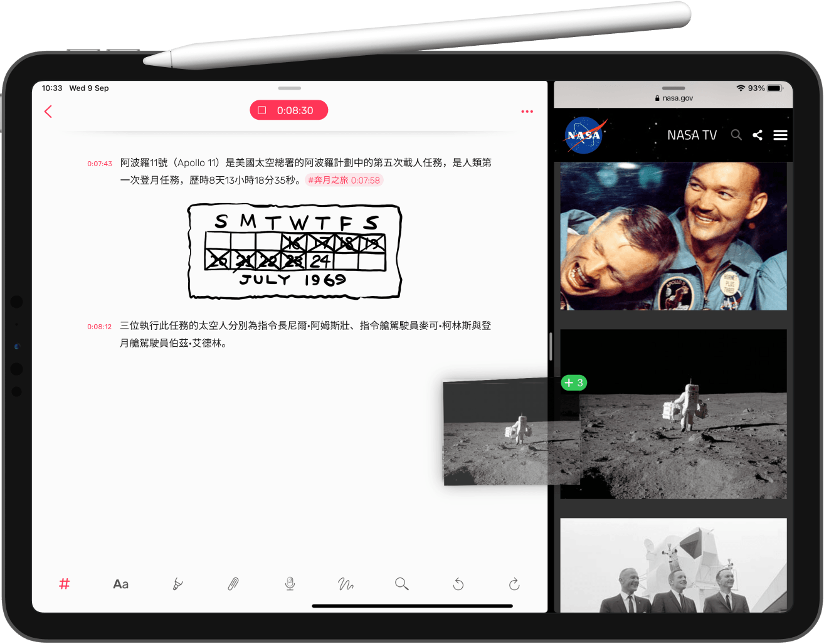
Task: Tap the home indicator bar
Action: pos(412,606)
